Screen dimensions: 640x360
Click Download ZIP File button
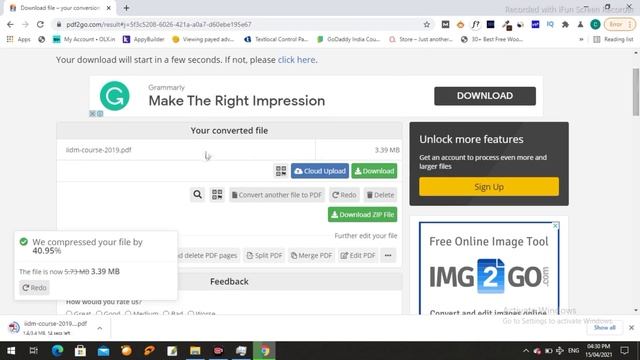pos(362,215)
